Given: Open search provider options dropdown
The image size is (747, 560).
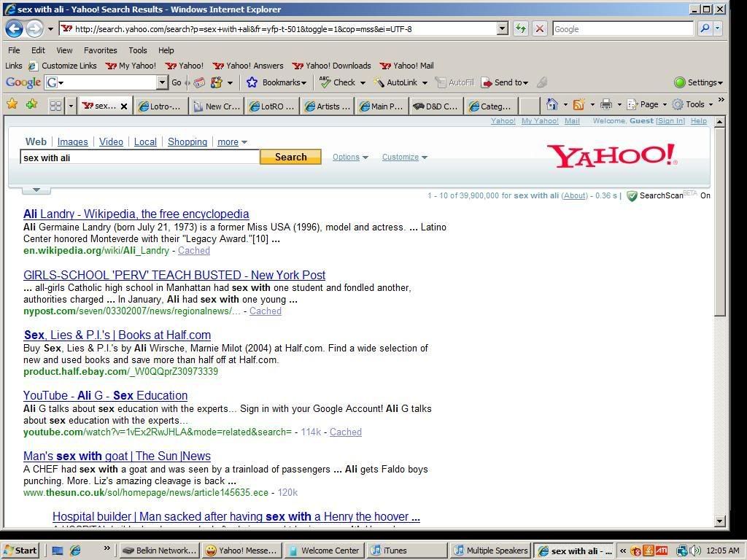Looking at the screenshot, I should pyautogui.click(x=718, y=28).
